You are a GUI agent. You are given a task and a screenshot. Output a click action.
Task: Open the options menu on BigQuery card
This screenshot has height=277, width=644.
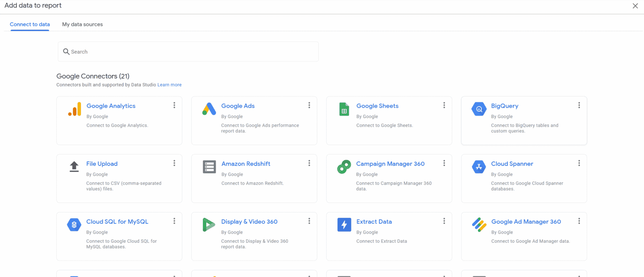pyautogui.click(x=579, y=105)
